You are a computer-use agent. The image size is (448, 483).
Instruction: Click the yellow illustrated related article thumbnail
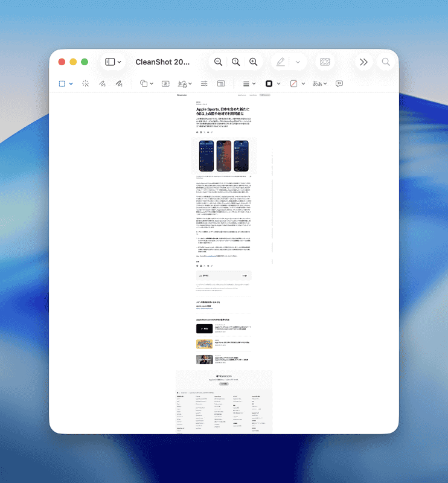[x=204, y=344]
